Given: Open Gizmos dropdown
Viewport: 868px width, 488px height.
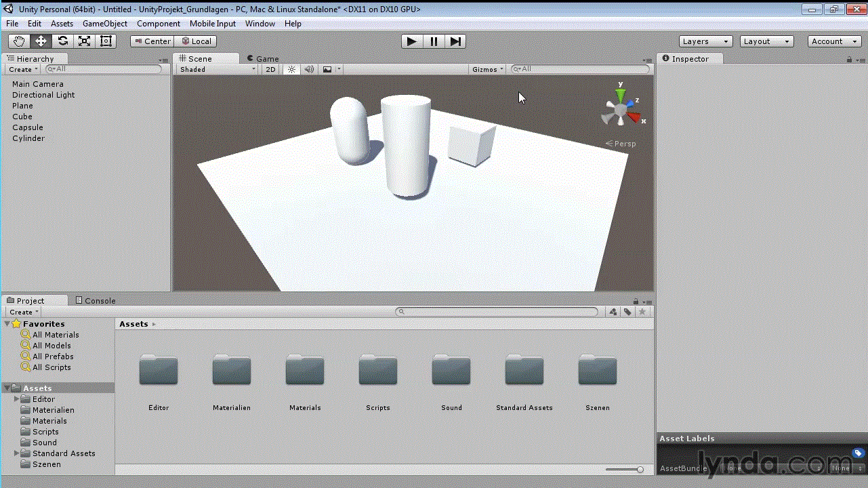Looking at the screenshot, I should click(489, 69).
